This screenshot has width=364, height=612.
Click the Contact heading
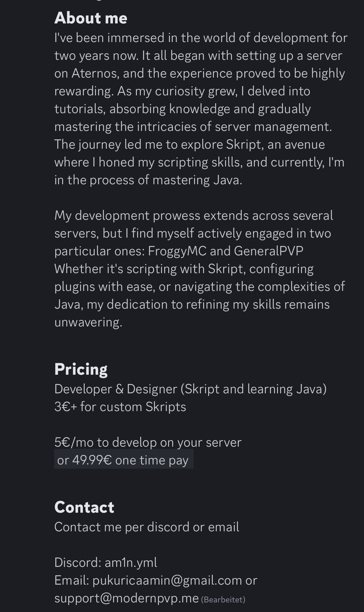[84, 507]
